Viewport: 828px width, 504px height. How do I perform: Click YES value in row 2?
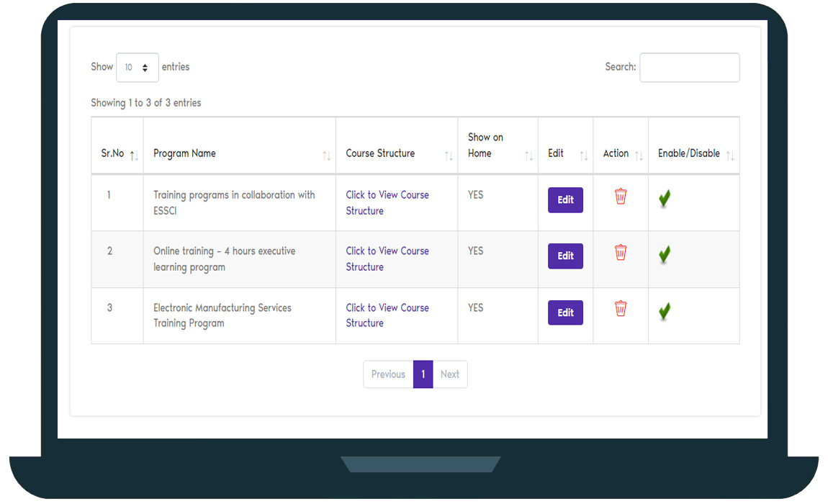pos(475,251)
